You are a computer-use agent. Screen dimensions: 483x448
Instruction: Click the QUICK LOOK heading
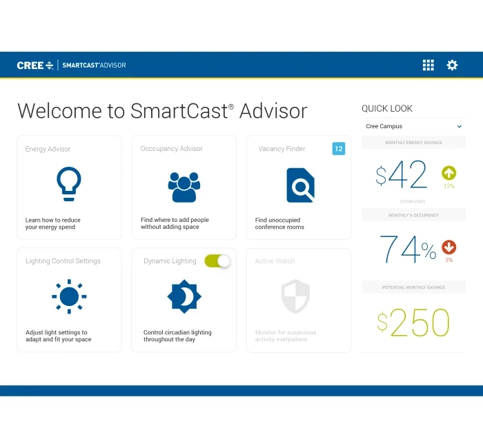[387, 108]
